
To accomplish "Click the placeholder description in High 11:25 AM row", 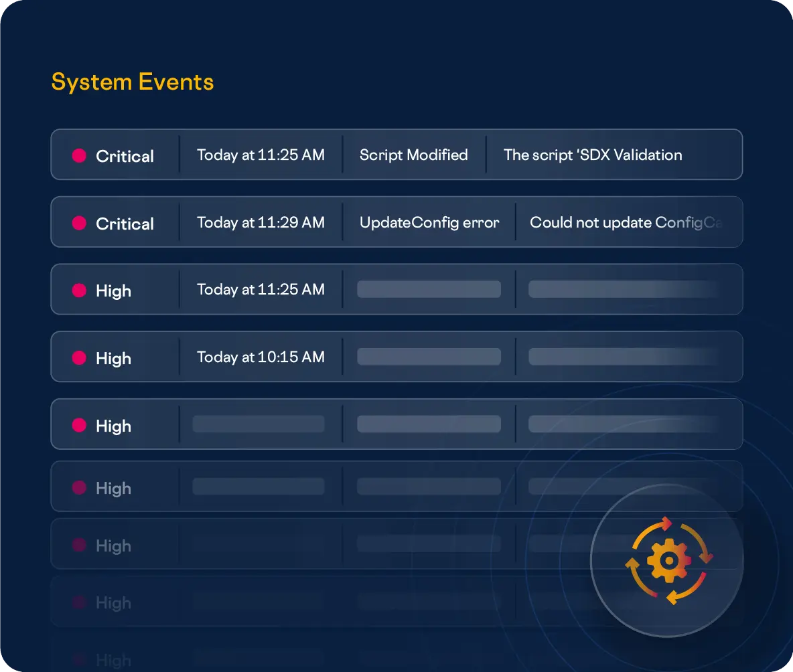I will pyautogui.click(x=623, y=289).
